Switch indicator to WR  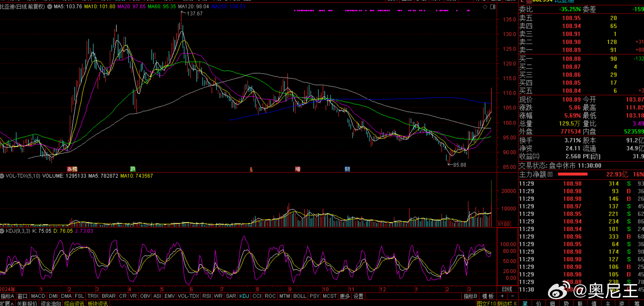(x=218, y=296)
